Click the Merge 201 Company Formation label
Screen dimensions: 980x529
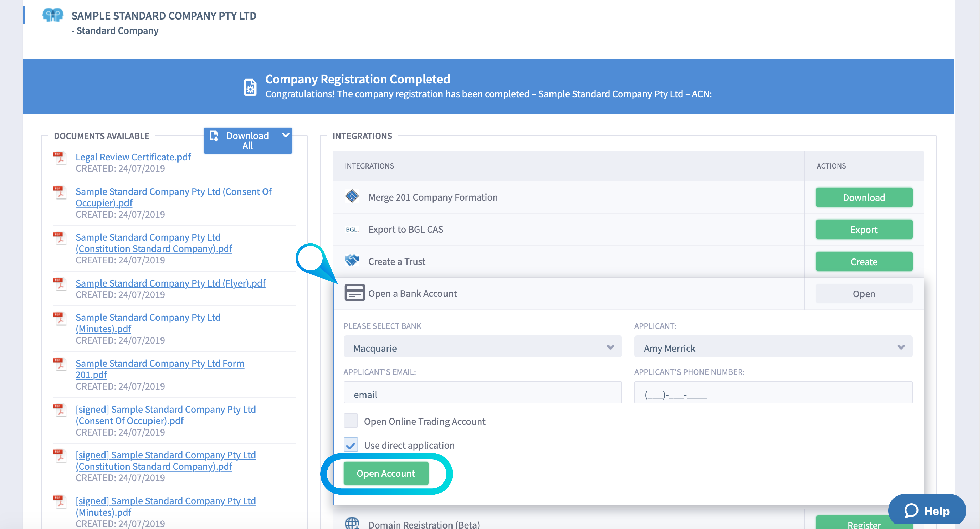tap(433, 197)
